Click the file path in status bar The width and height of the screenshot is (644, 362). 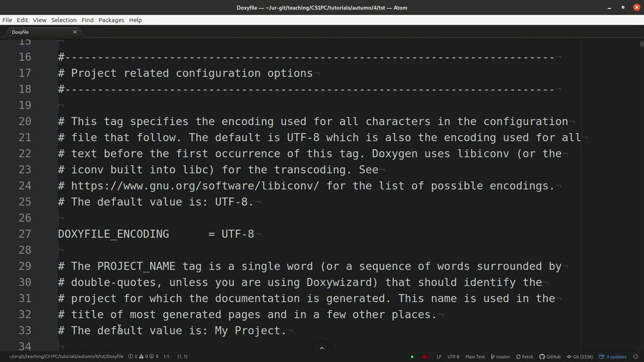click(66, 356)
